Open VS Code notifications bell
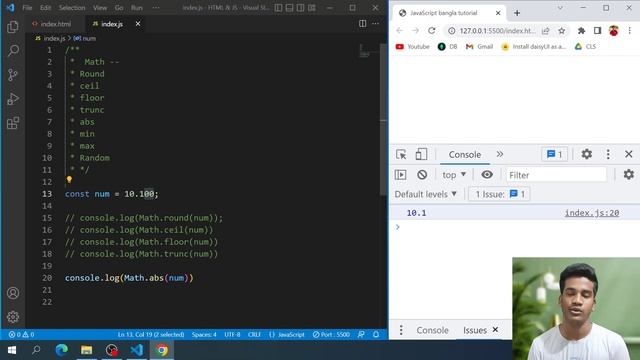The width and height of the screenshot is (640, 360). (376, 334)
